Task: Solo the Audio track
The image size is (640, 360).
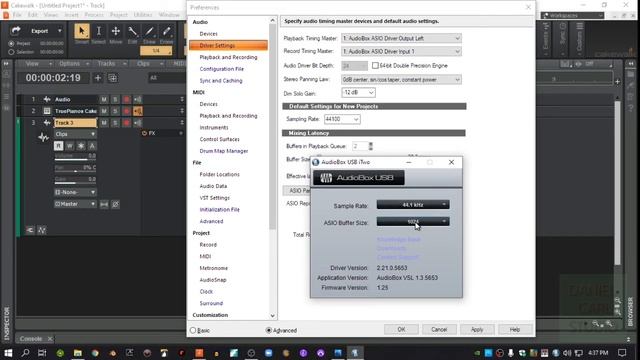Action: pyautogui.click(x=116, y=99)
